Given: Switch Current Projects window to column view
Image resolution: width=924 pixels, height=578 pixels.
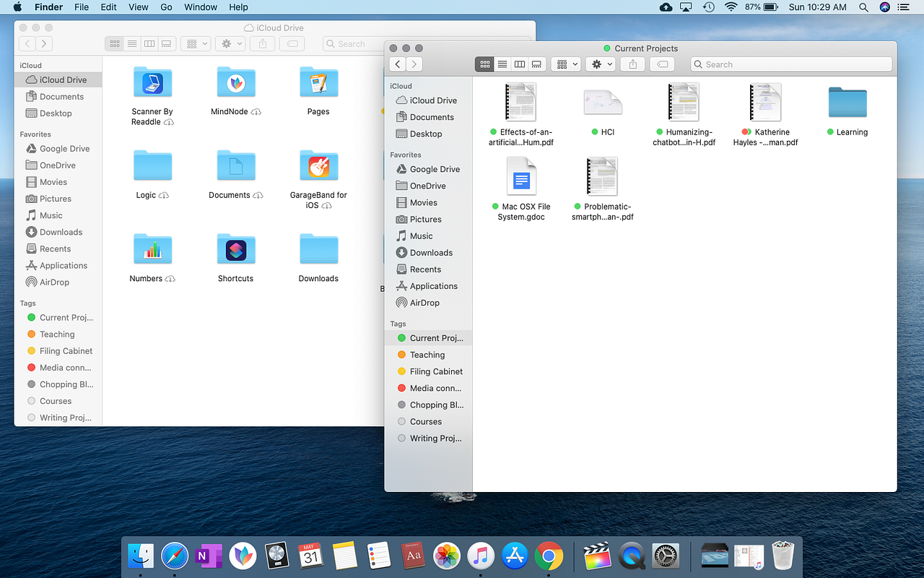Looking at the screenshot, I should [520, 64].
